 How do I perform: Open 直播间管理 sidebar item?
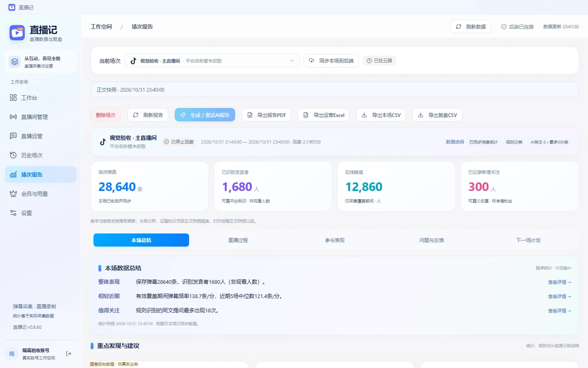[40, 117]
